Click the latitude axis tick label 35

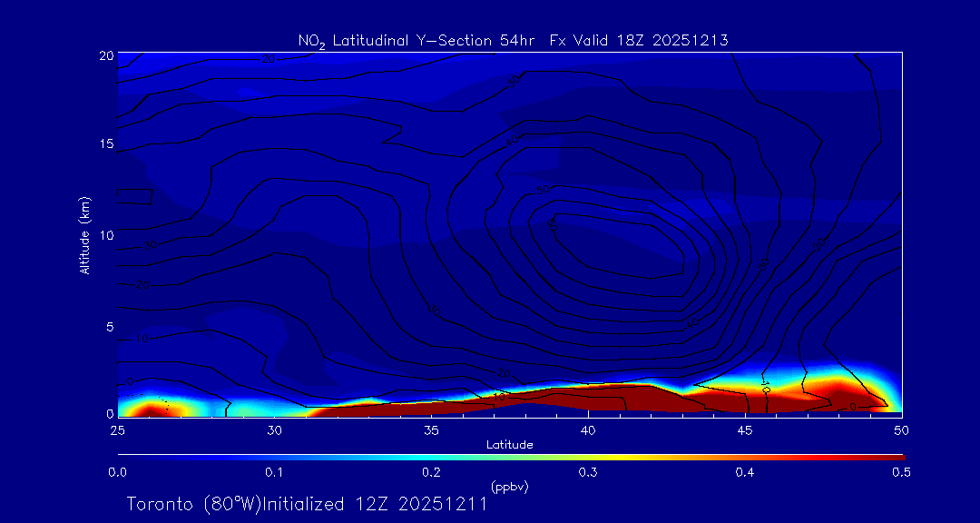point(431,430)
